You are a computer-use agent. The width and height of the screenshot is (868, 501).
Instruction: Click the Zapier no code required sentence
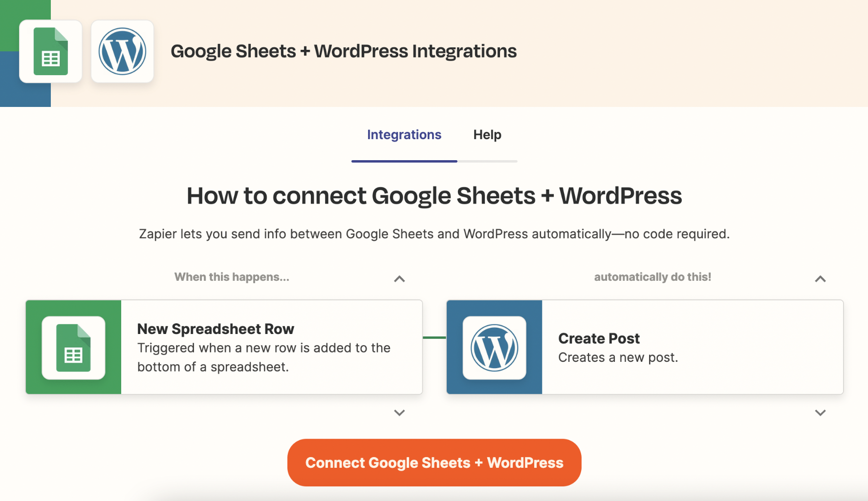click(x=434, y=234)
